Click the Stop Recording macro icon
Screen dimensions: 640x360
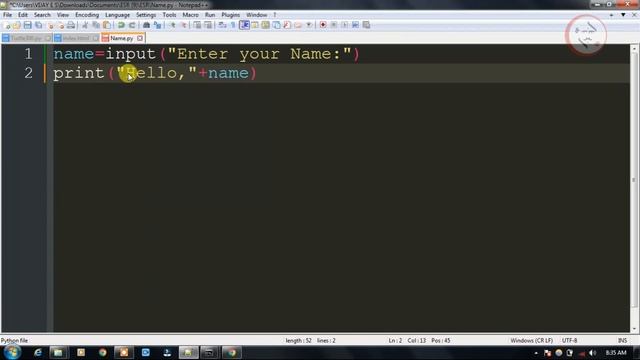(334, 25)
